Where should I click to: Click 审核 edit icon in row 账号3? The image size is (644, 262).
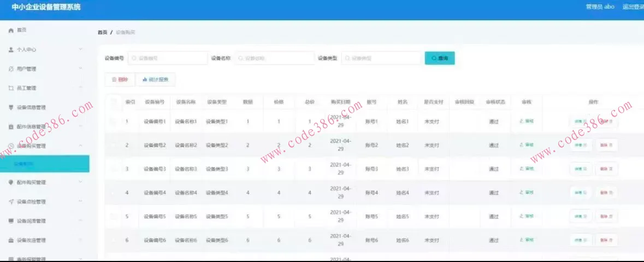coord(522,168)
